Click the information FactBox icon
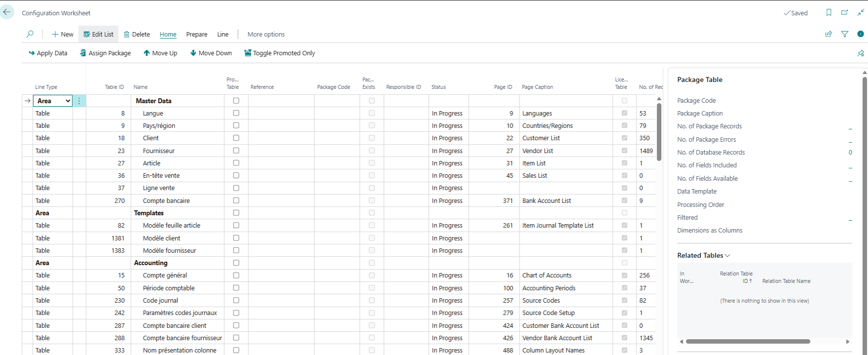 pyautogui.click(x=861, y=34)
